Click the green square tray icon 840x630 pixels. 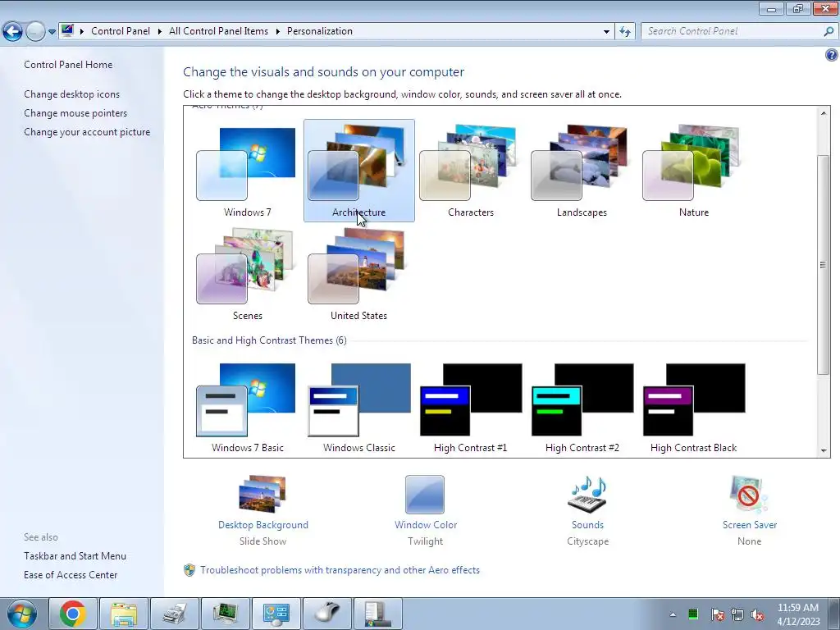point(693,614)
